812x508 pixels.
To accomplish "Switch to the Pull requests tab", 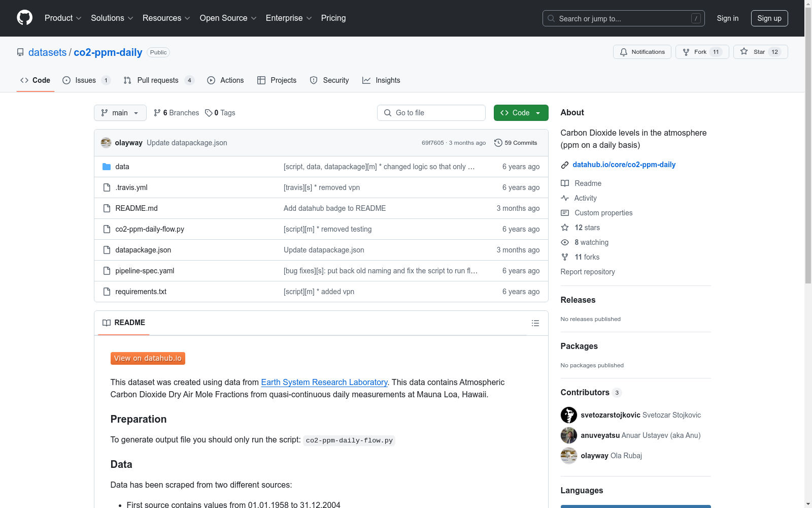I will pos(159,80).
